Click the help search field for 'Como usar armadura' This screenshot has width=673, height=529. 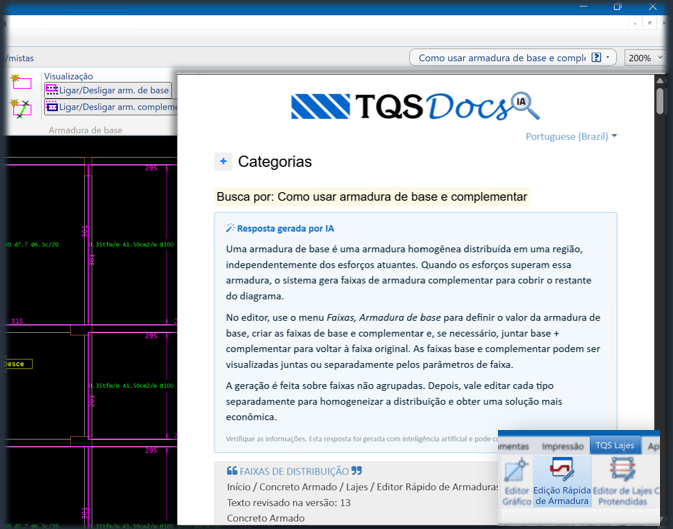click(501, 58)
